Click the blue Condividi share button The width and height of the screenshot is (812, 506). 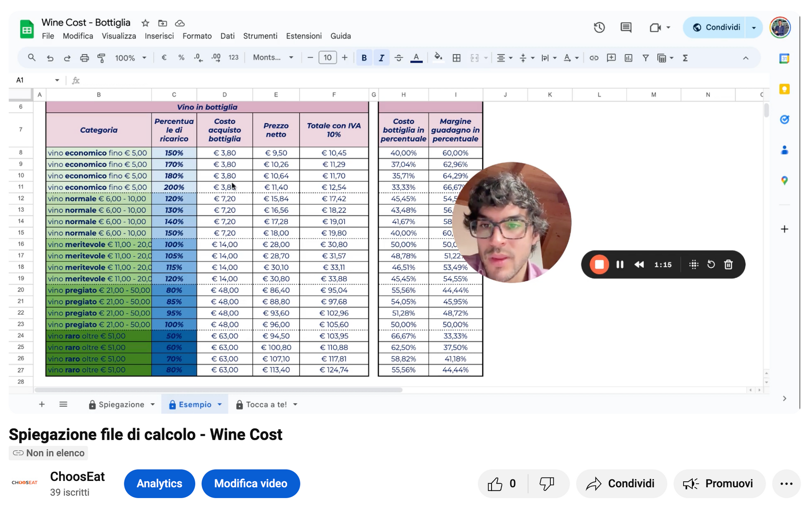pyautogui.click(x=717, y=28)
